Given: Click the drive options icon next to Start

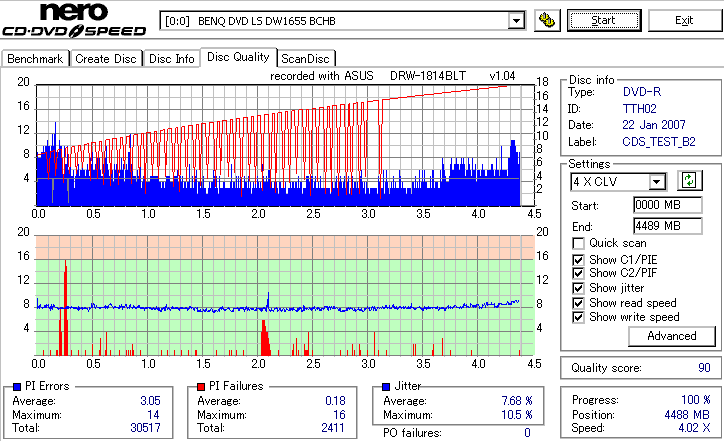Looking at the screenshot, I should pyautogui.click(x=547, y=20).
